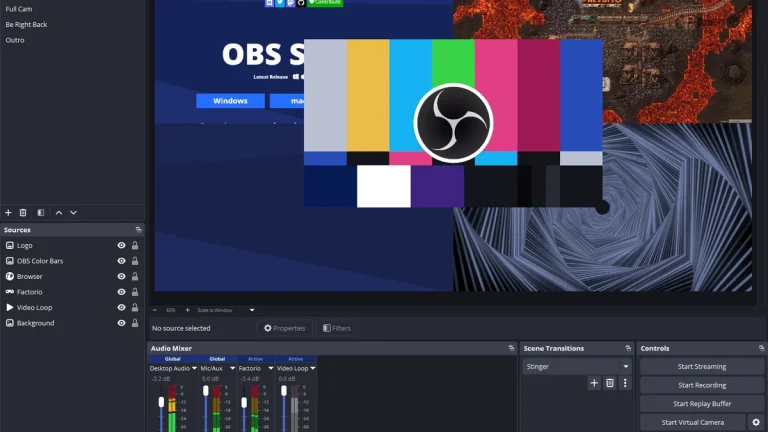Toggle visibility of the Browser source
This screenshot has height=432, width=768.
click(121, 276)
